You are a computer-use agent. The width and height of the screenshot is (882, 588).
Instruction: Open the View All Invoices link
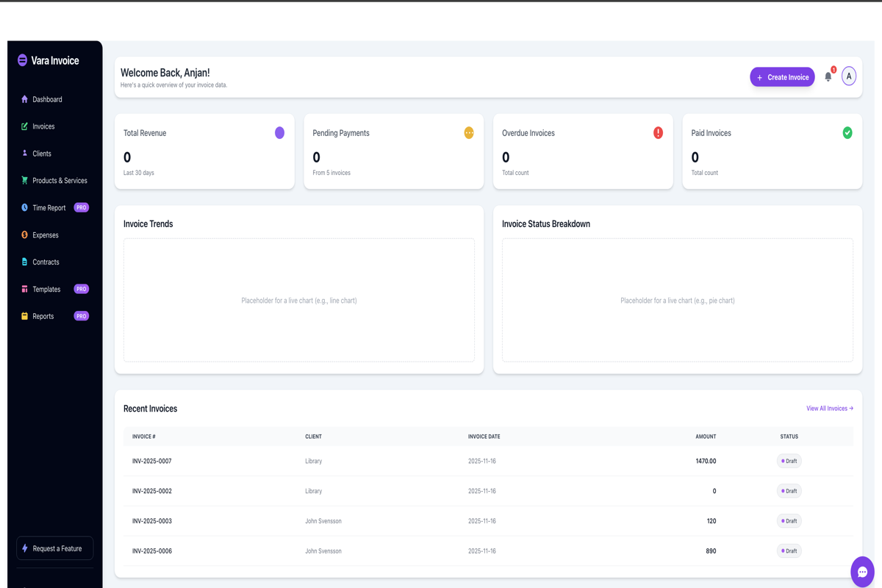click(829, 408)
